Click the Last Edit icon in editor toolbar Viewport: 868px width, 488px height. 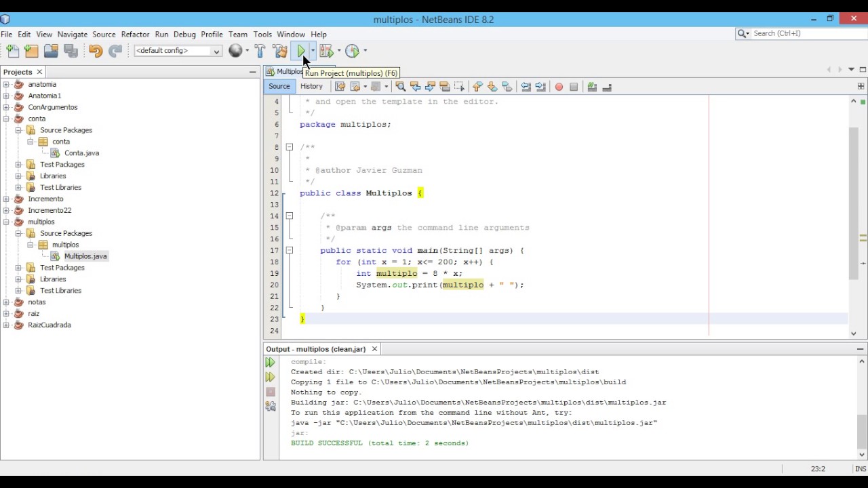340,87
